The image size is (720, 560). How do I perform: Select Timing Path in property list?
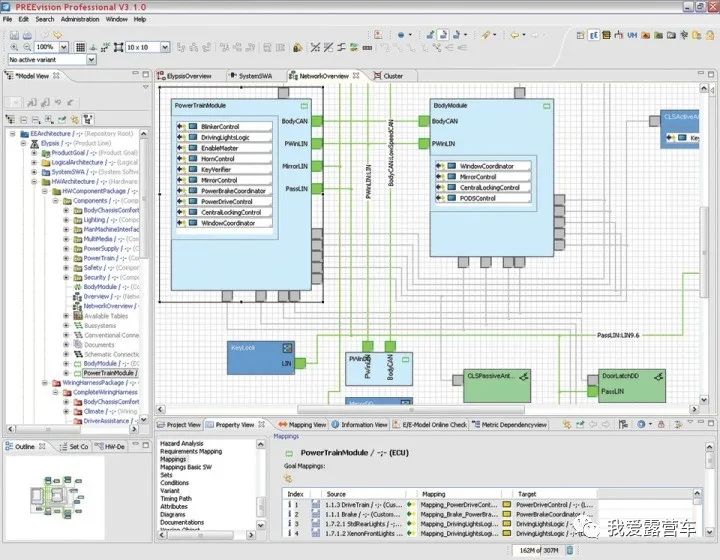(176, 498)
